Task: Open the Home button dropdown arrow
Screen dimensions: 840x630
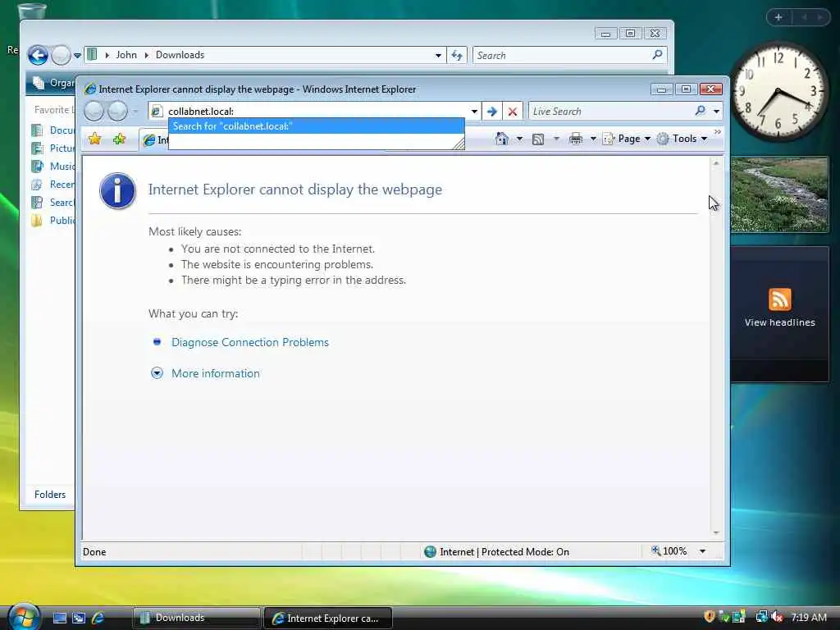Action: click(x=519, y=139)
